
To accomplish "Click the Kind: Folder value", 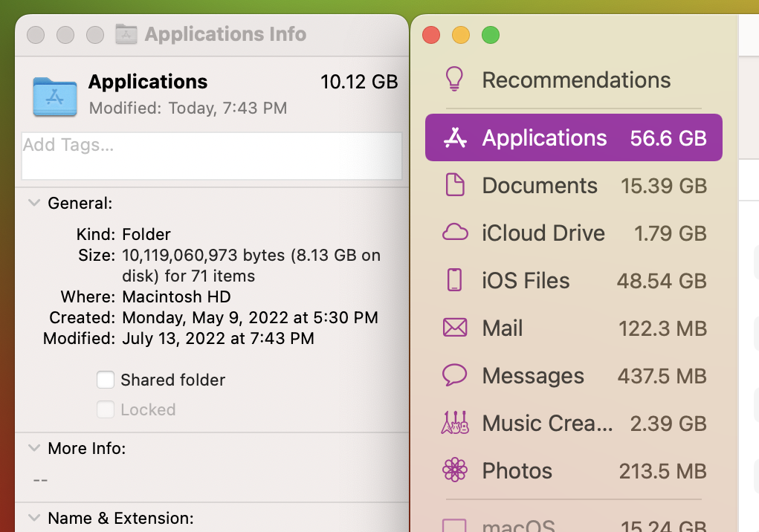I will pos(146,234).
